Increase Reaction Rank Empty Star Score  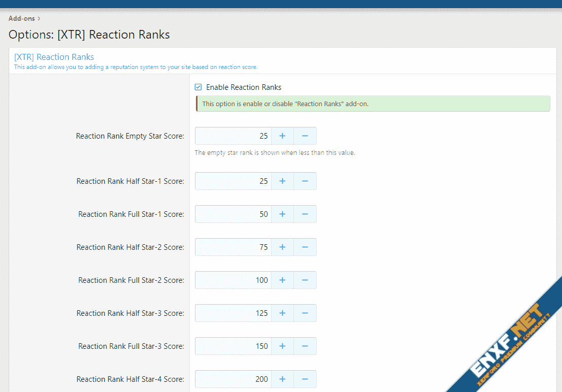coord(282,136)
